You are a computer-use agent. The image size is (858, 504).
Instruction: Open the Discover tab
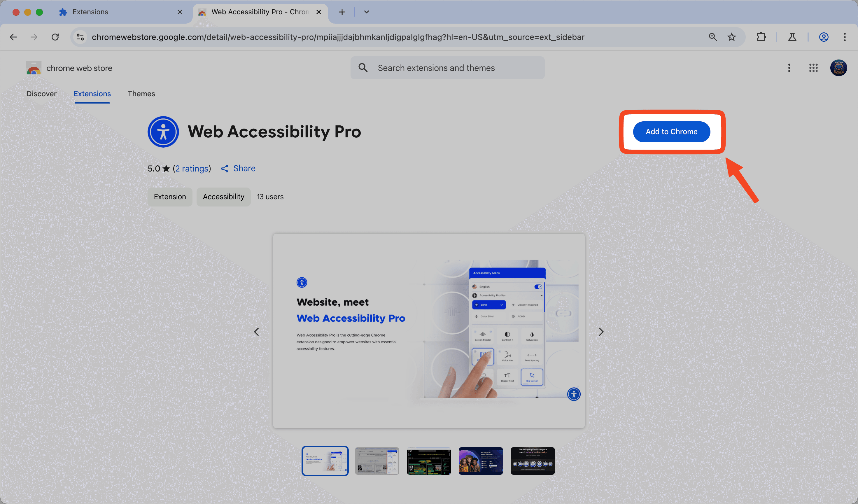(41, 94)
